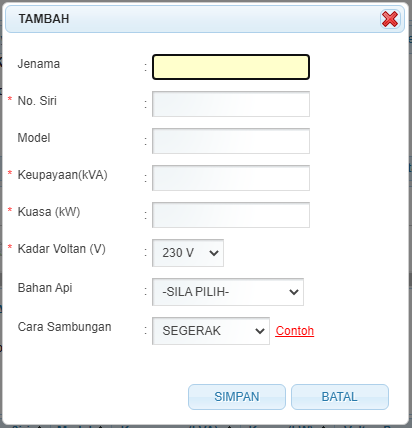Click the Jenama field label

coord(39,64)
